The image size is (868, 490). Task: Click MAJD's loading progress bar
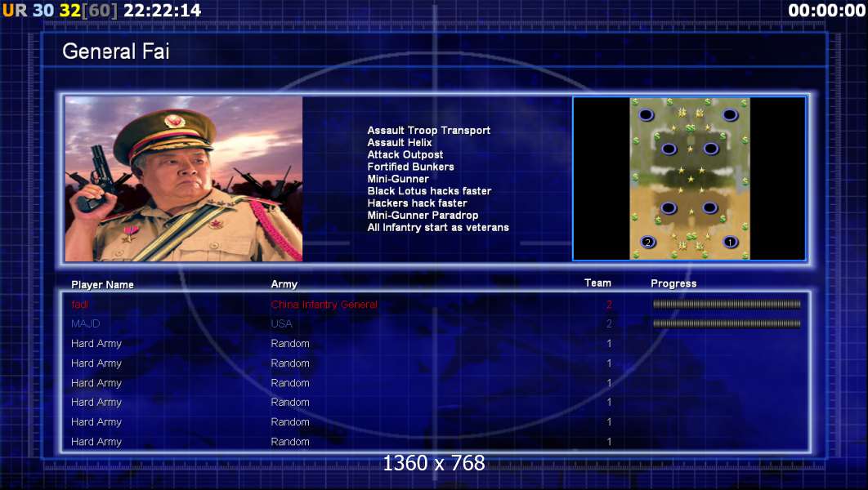tap(727, 323)
